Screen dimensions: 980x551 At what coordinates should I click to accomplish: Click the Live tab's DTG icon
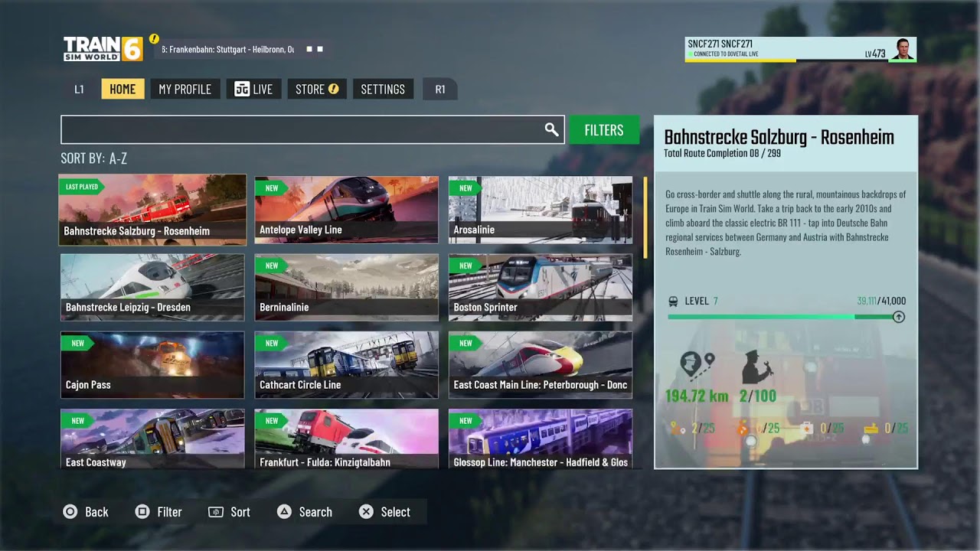242,89
